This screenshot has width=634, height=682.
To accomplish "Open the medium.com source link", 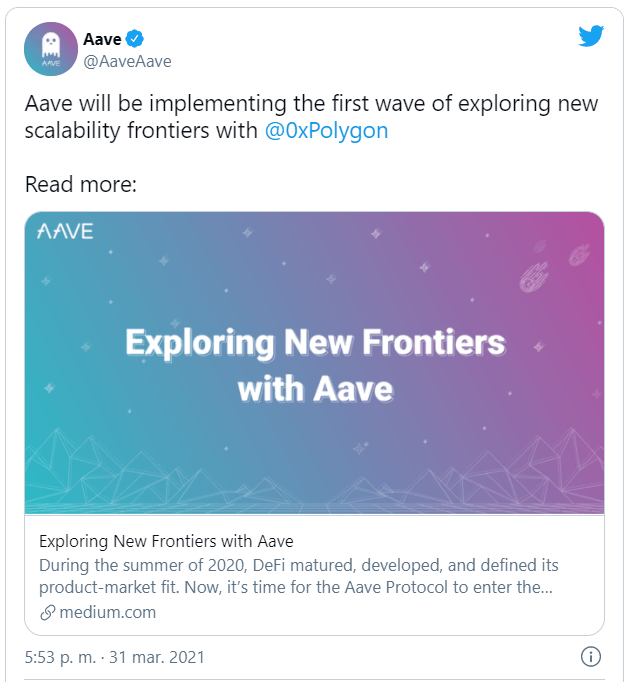I will tap(106, 612).
